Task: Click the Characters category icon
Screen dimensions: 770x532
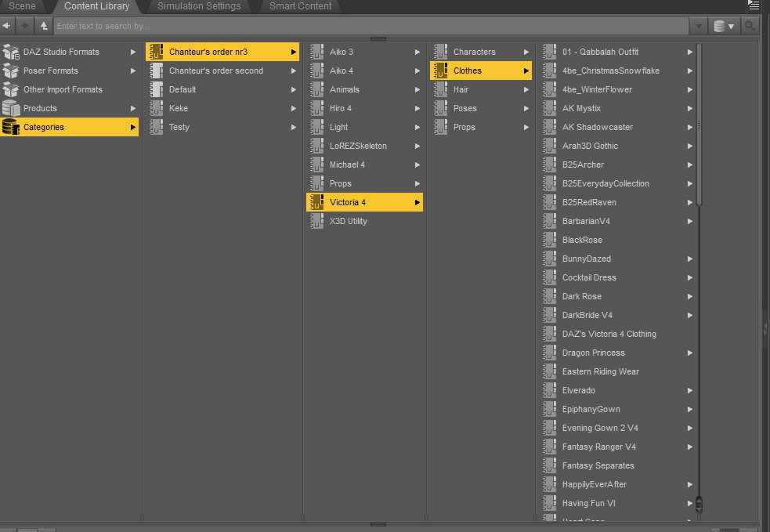Action: tap(440, 52)
